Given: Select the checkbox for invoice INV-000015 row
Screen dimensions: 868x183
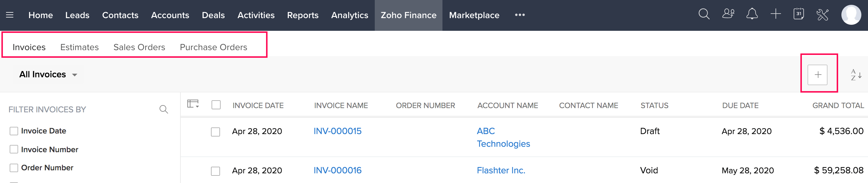Looking at the screenshot, I should (x=216, y=131).
